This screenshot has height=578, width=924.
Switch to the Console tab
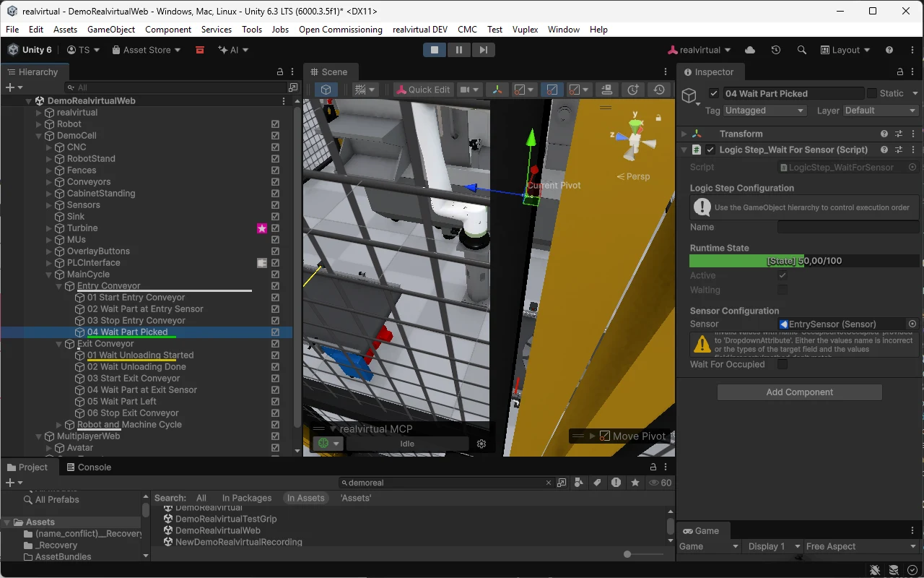coord(87,467)
